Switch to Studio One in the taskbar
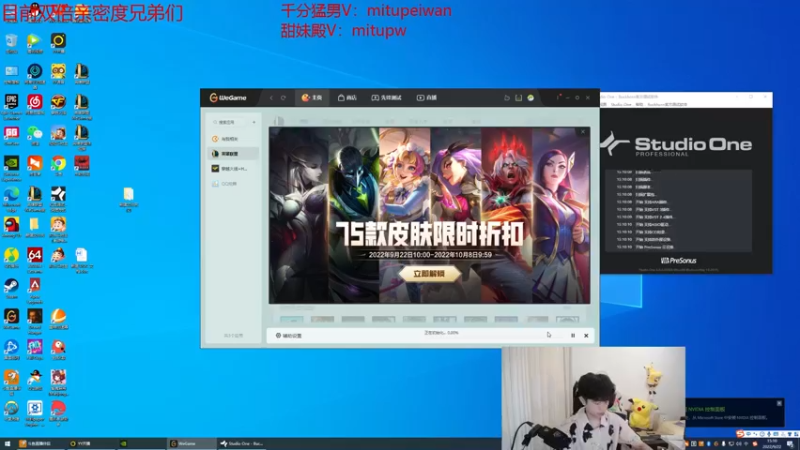 (x=242, y=444)
